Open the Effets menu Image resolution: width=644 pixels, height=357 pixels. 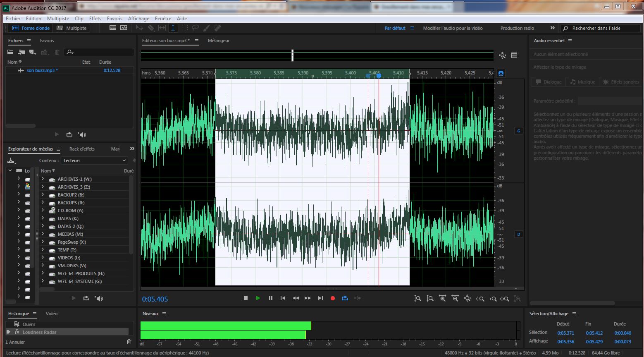[95, 19]
